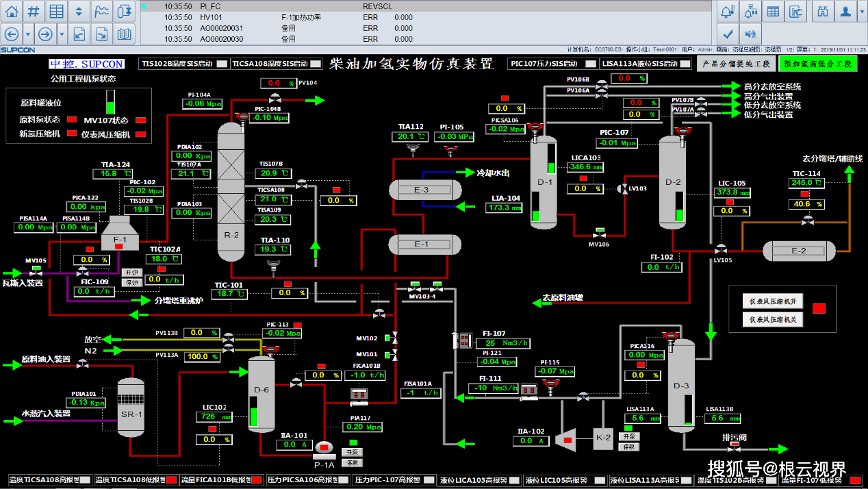Switch to 预加氢高低分工段 section tab
The height and width of the screenshot is (489, 868).
(817, 64)
